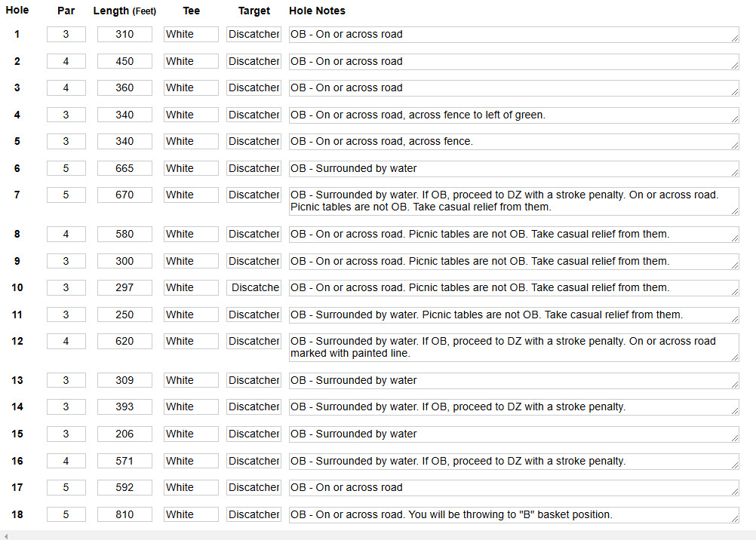
Task: Click the Tee field for hole 14
Action: (191, 407)
